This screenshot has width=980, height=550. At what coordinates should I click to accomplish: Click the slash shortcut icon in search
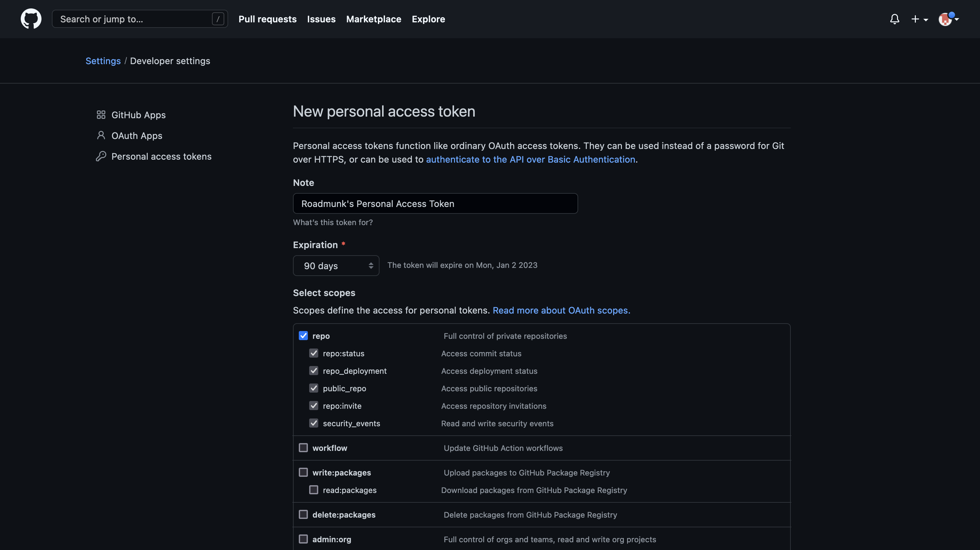pos(217,19)
